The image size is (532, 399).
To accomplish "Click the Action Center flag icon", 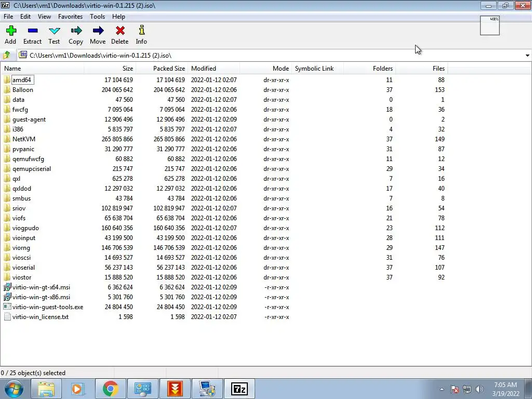I will [455, 389].
